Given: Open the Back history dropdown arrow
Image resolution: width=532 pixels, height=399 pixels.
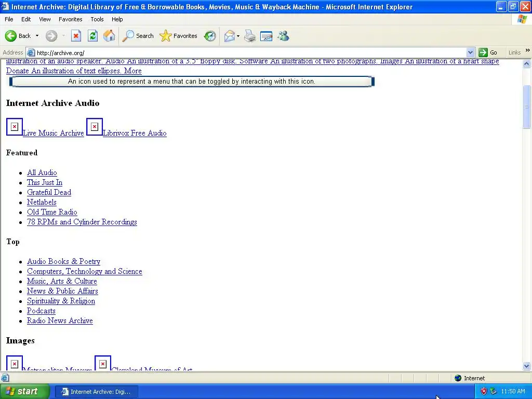Looking at the screenshot, I should [x=37, y=36].
